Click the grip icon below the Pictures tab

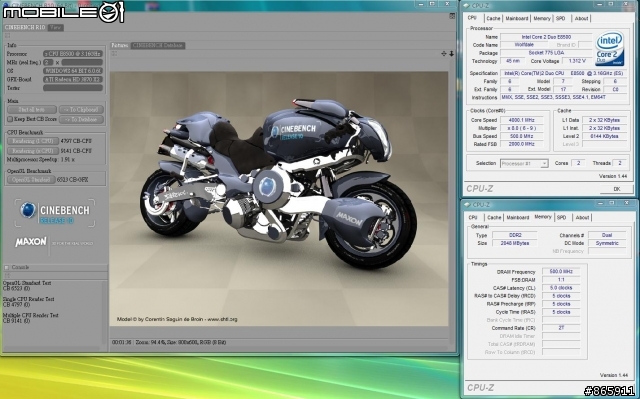[x=114, y=53]
